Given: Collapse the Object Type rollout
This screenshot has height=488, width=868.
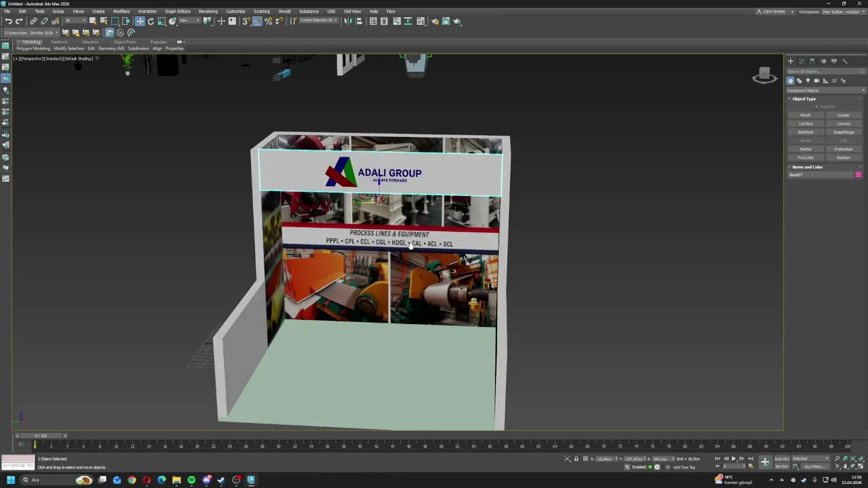Looking at the screenshot, I should [x=804, y=99].
